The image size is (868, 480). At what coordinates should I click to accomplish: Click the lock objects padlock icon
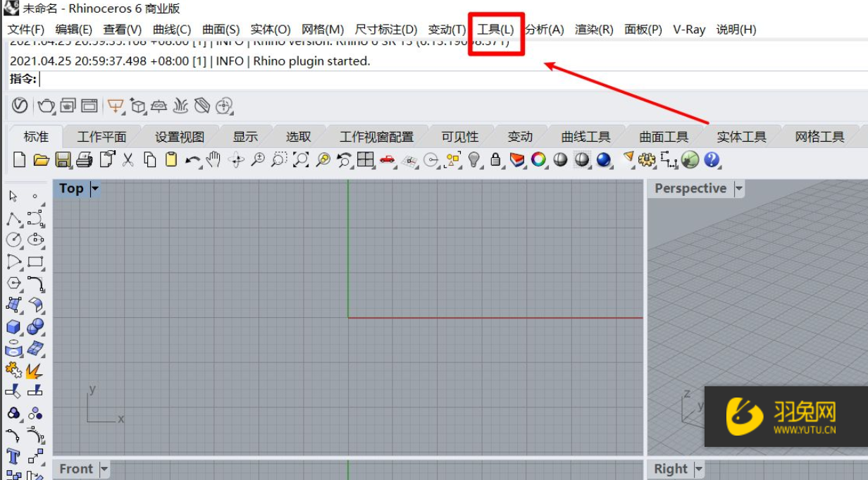495,160
